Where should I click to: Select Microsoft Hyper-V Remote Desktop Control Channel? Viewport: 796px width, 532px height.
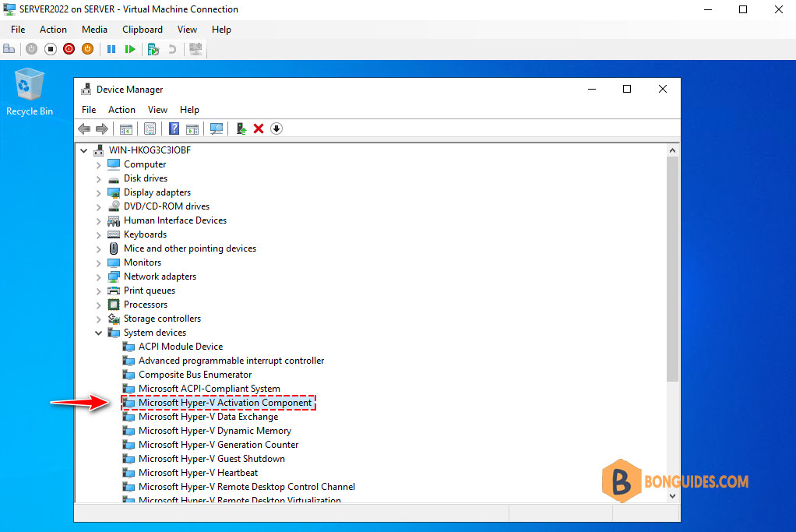pos(247,487)
